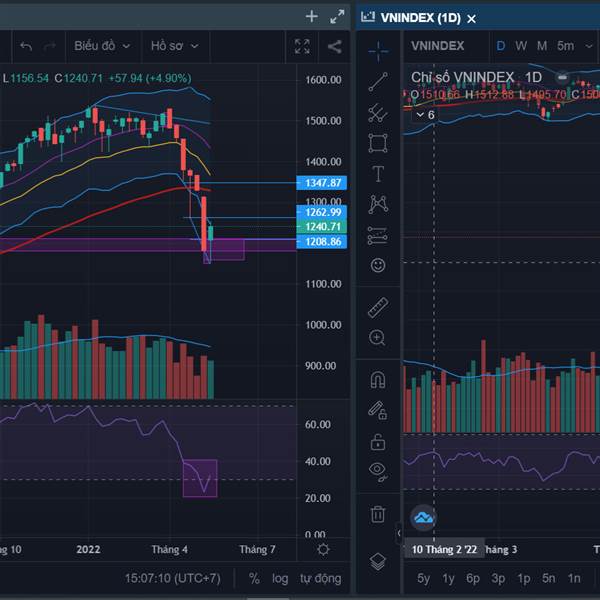Delete drawings with the trash icon

tap(378, 514)
